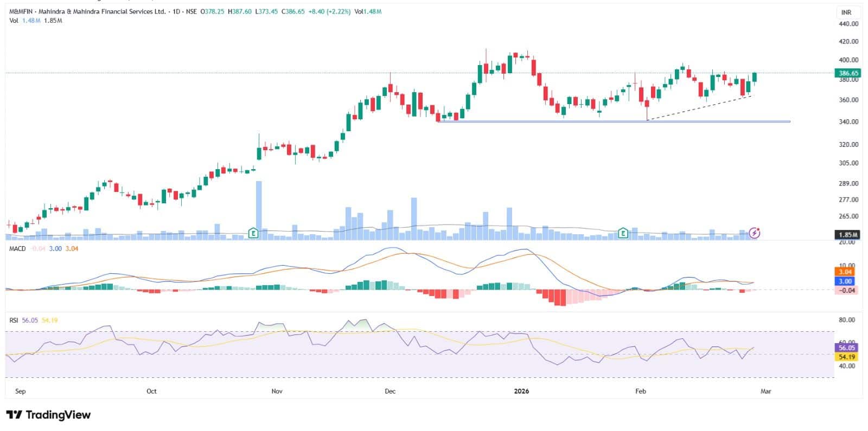Click the 360.00 price axis label
Viewport: 868px width, 431px height.
(x=848, y=100)
